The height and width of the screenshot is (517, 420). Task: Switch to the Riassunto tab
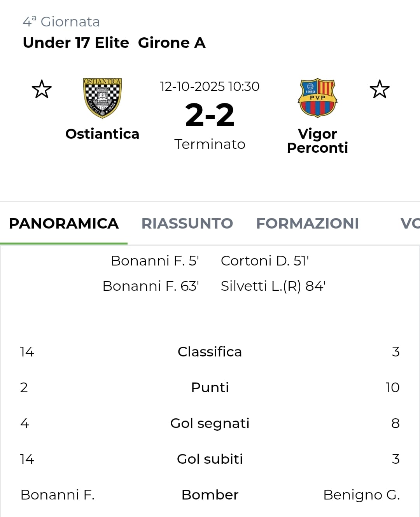coord(187,224)
